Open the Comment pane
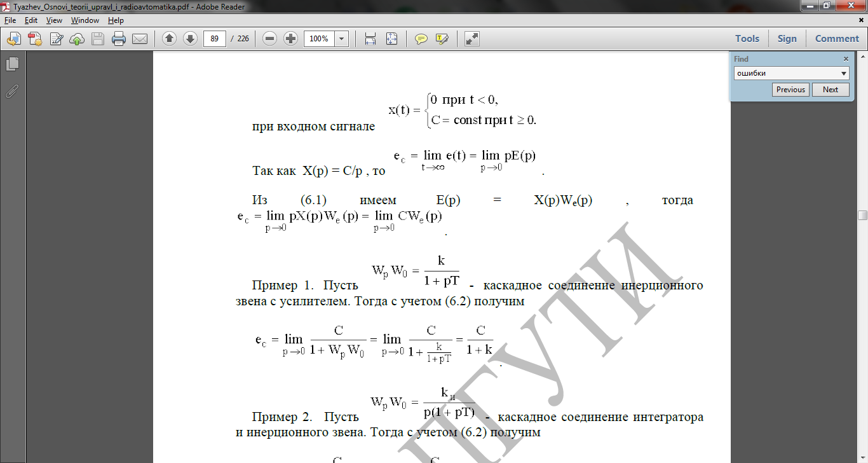Viewport: 868px width, 463px height. [x=837, y=39]
